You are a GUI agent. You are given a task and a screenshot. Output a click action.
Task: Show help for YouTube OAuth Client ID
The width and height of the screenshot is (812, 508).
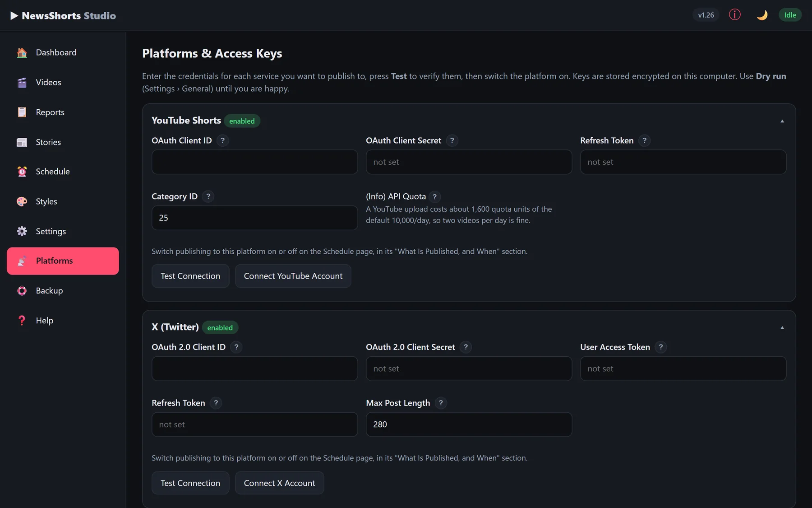222,140
